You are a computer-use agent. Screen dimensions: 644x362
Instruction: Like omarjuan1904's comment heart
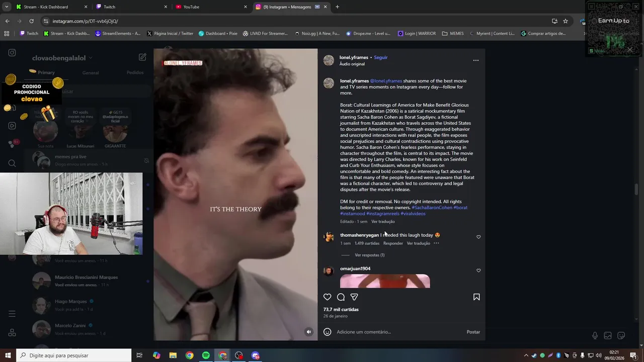click(x=478, y=270)
